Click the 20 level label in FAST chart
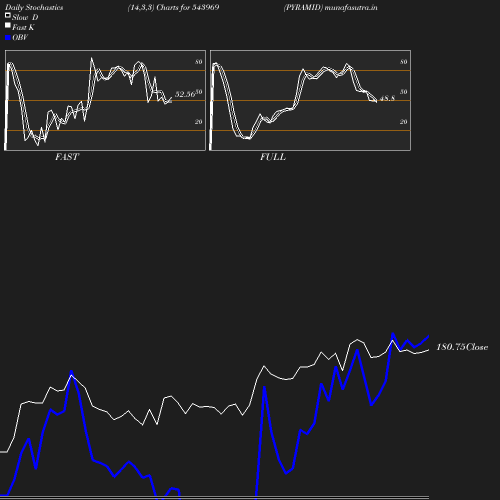This screenshot has height=500, width=500. click(x=199, y=122)
